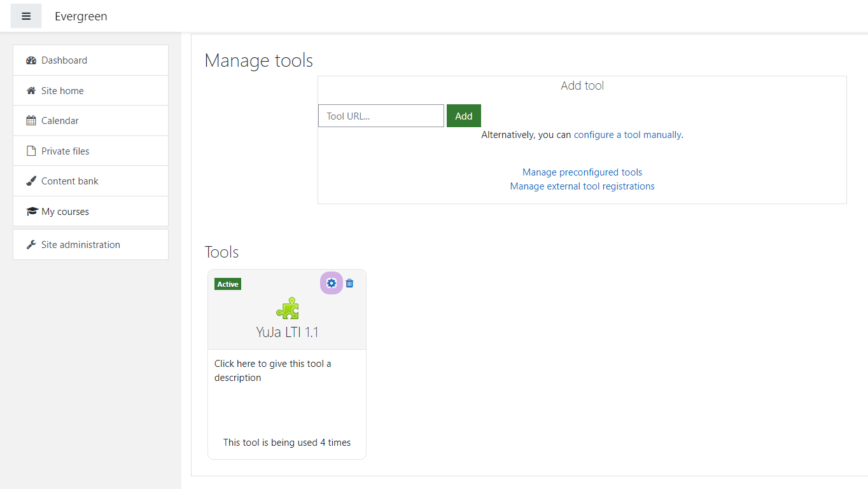Open Evergreen site title link
Image resolution: width=868 pixels, height=489 pixels.
(81, 17)
